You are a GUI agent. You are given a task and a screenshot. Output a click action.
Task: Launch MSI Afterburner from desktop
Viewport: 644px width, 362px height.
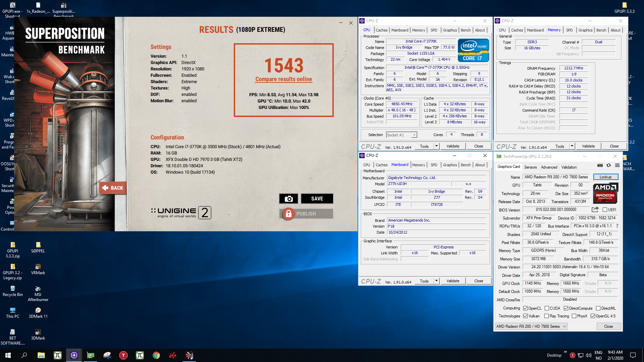(x=38, y=294)
